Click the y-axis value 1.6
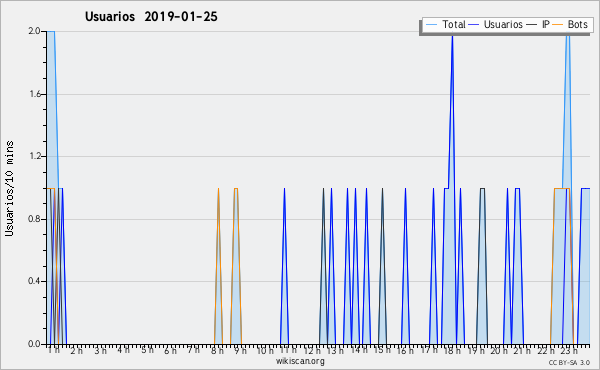Image resolution: width=600 pixels, height=370 pixels. click(34, 94)
